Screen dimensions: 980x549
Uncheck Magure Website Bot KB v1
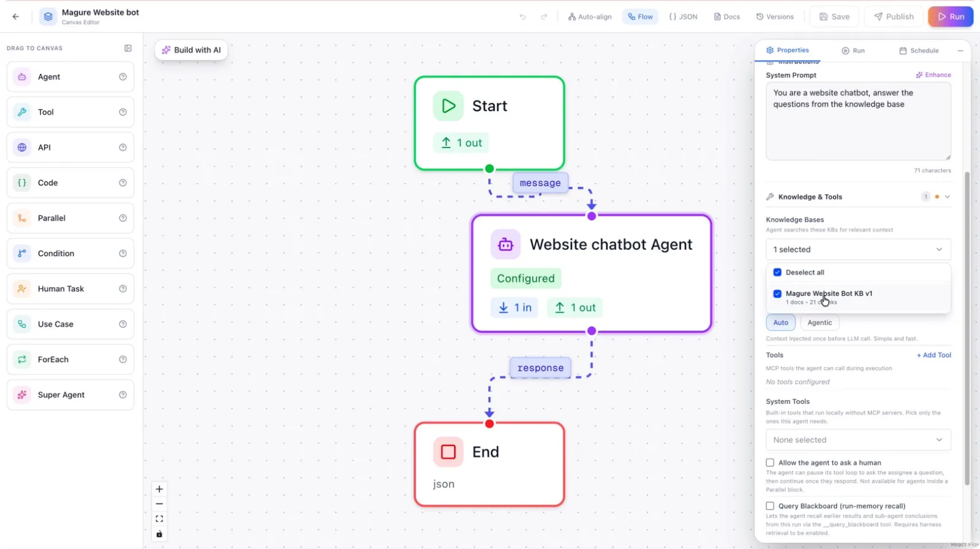[777, 293]
